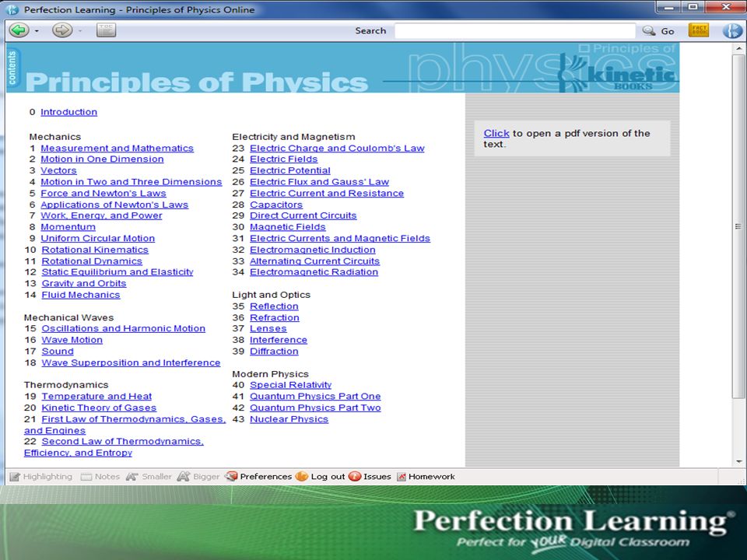747x560 pixels.
Task: Open Electromagnetic Induction chapter
Action: pyautogui.click(x=313, y=250)
